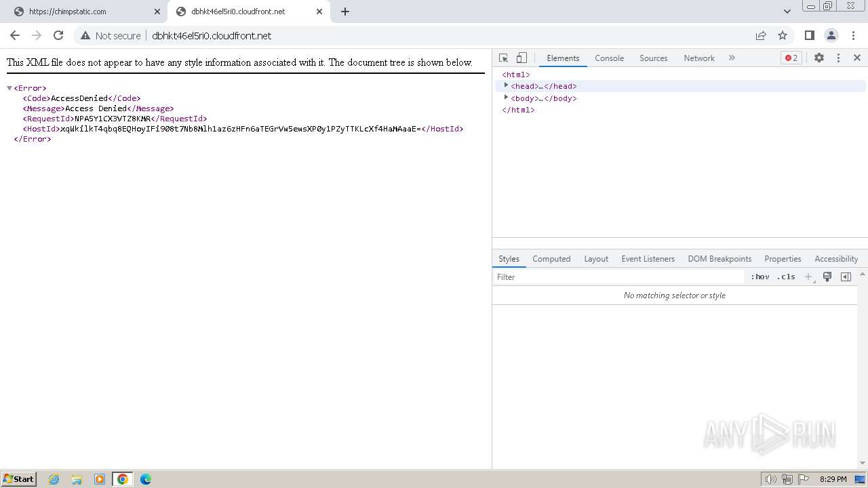This screenshot has width=868, height=488.
Task: Click the Not secure site info indicator
Action: [x=111, y=36]
